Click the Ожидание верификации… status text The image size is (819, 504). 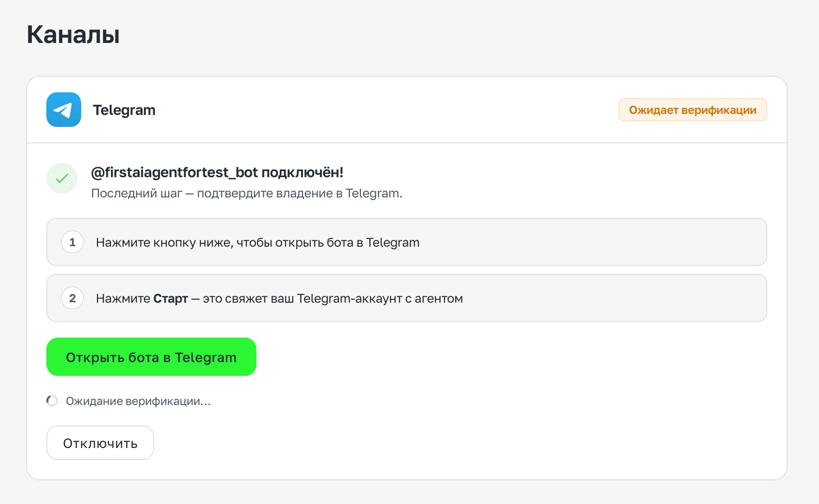point(138,401)
